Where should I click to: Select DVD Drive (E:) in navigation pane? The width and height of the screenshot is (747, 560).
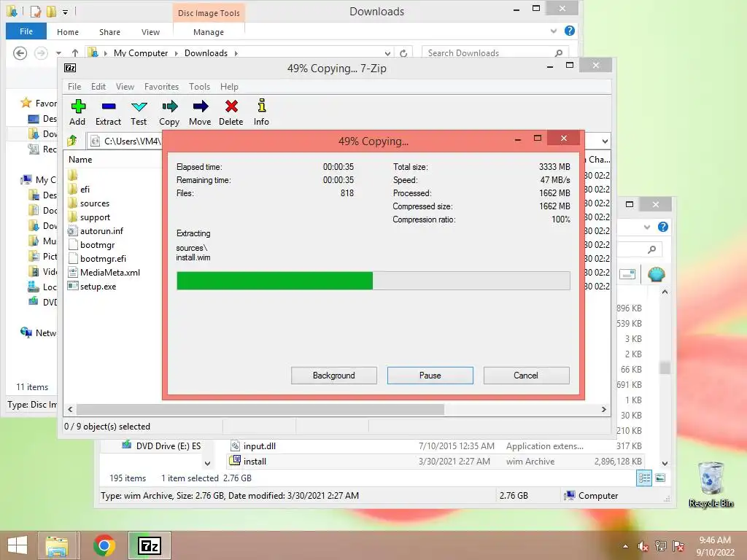point(161,446)
